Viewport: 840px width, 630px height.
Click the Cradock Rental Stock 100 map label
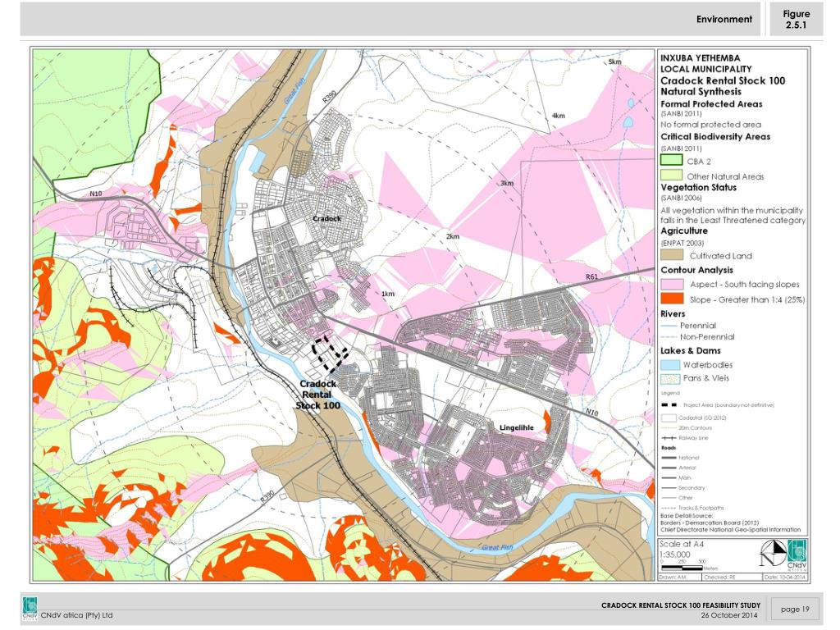pos(318,395)
